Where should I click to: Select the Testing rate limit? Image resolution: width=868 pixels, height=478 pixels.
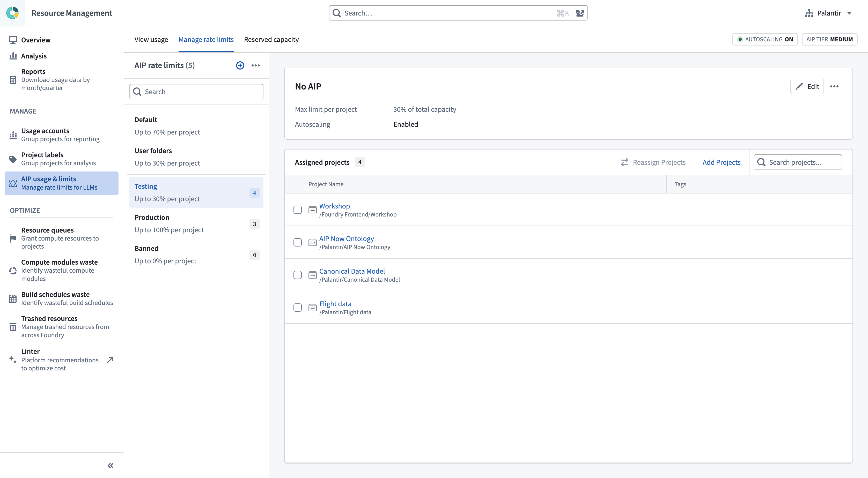pos(196,193)
